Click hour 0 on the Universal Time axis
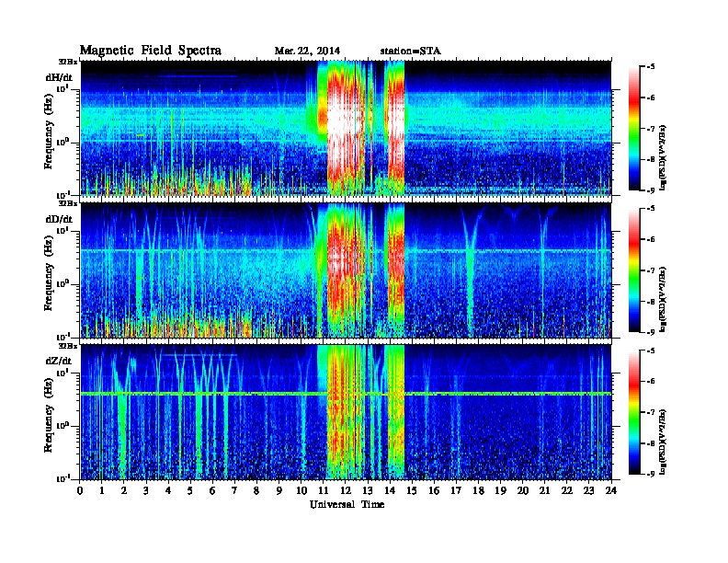728x563 pixels. (x=80, y=490)
